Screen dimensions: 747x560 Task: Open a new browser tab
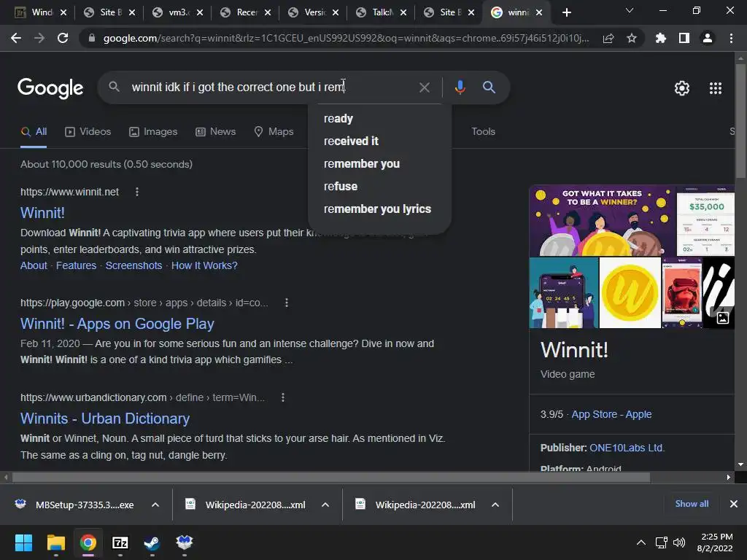click(x=566, y=12)
